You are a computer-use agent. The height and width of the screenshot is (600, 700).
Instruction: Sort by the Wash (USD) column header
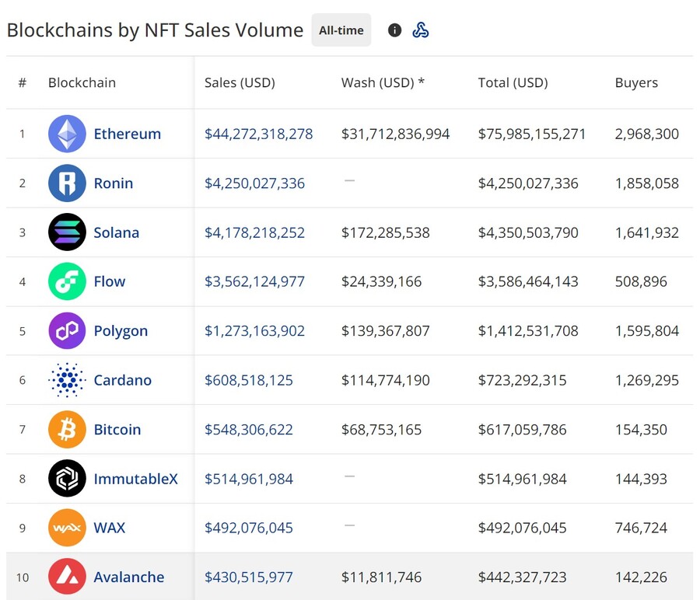[383, 82]
